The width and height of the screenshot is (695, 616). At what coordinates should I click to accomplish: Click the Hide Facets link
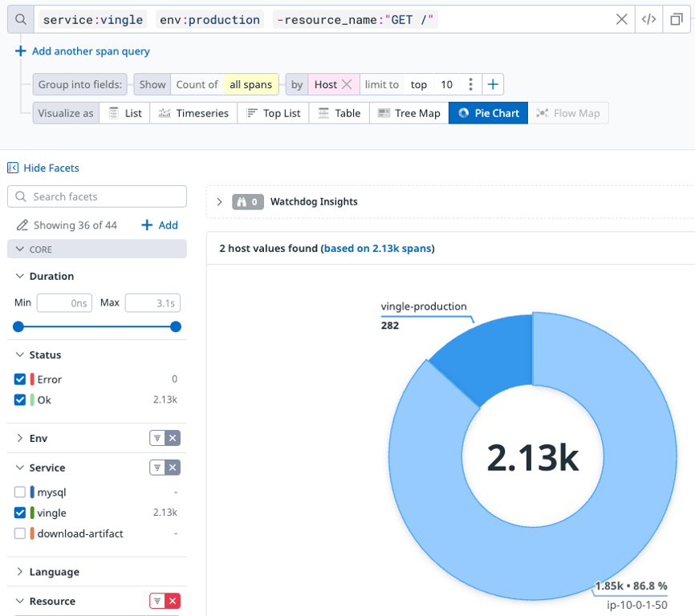(x=51, y=168)
